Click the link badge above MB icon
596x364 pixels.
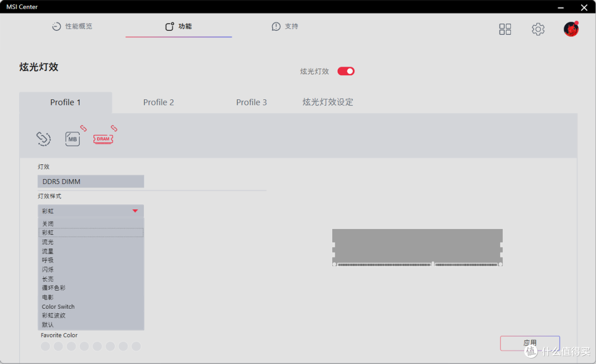coord(83,129)
